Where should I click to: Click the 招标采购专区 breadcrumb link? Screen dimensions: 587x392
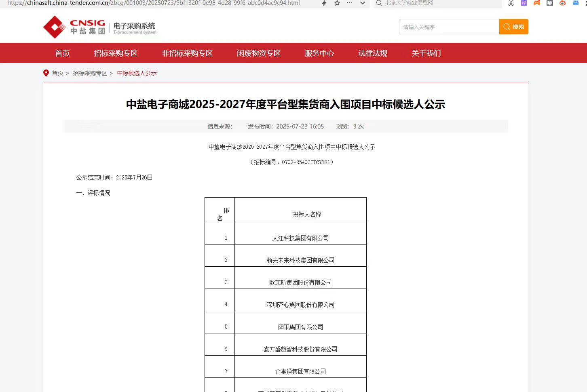[90, 73]
